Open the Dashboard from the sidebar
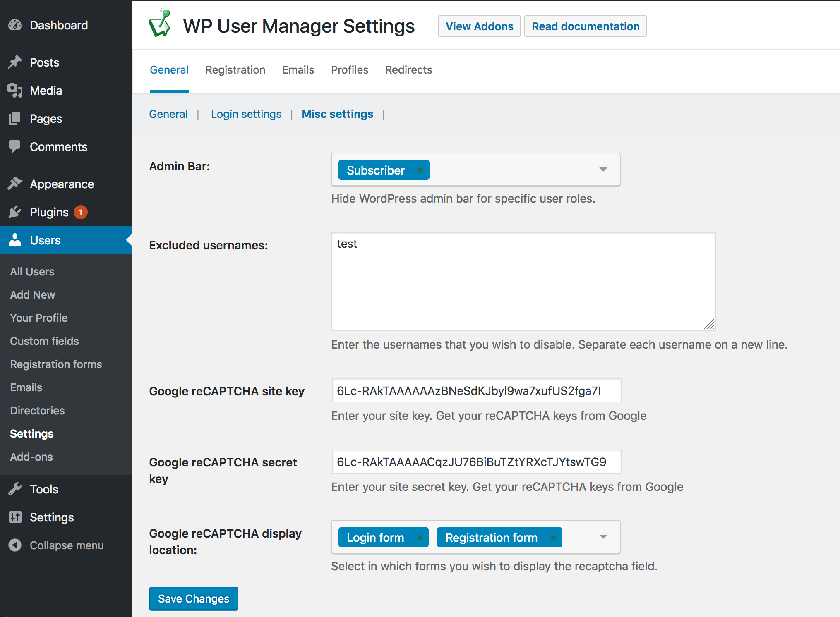The image size is (840, 617). coord(15,25)
